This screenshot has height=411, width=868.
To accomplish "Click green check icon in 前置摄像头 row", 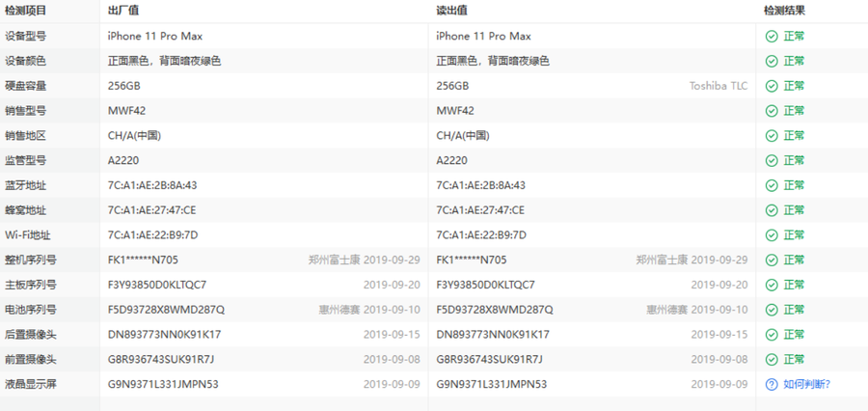I will tap(772, 360).
